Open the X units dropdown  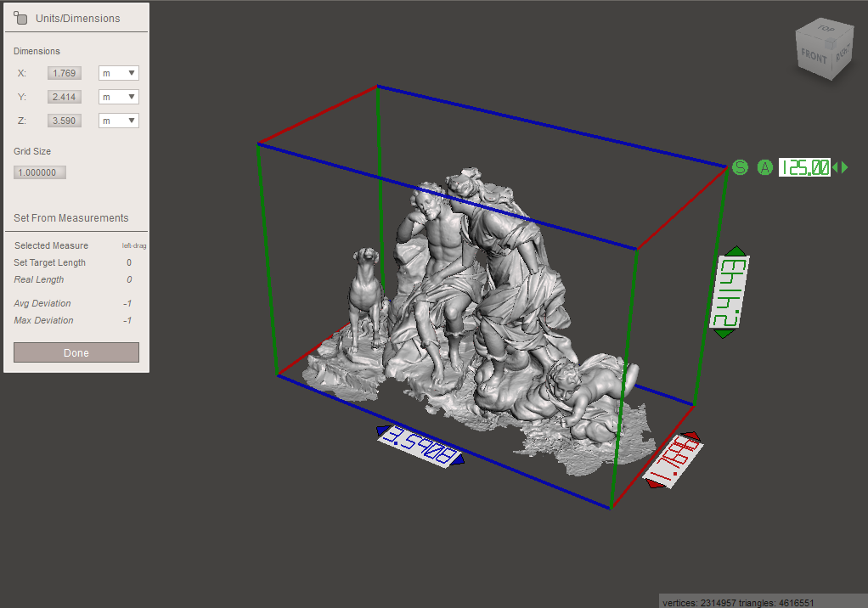118,73
